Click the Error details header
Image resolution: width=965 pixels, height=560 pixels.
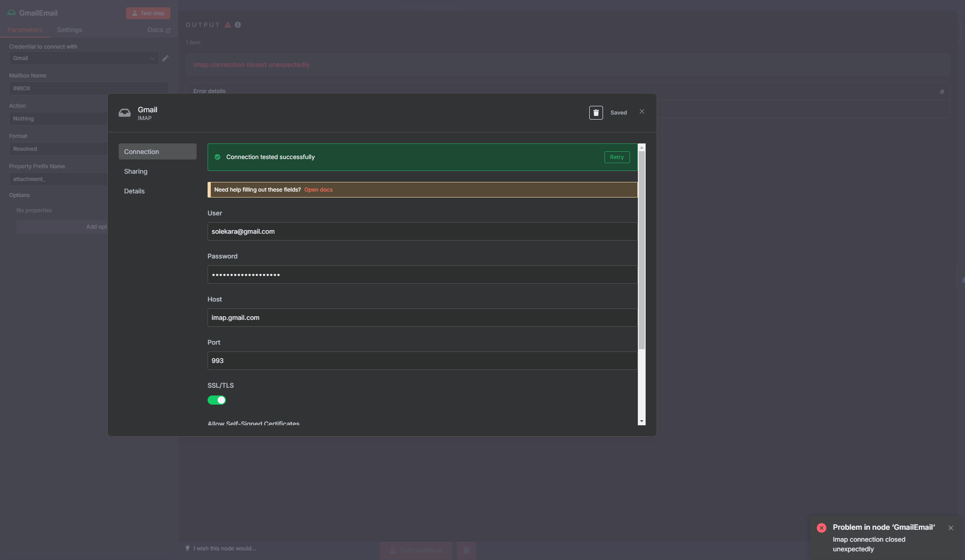coord(209,91)
